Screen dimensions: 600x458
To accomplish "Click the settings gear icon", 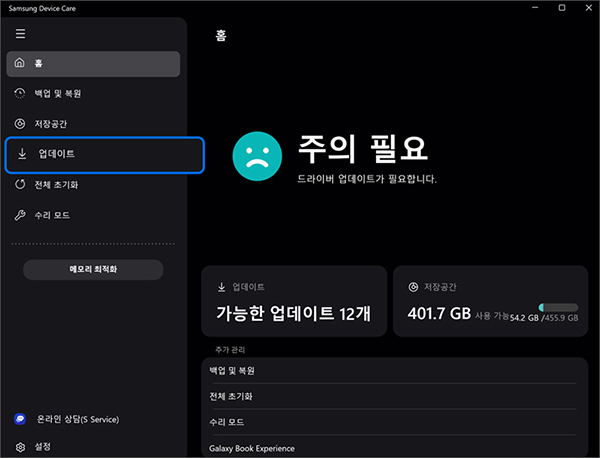I will [x=20, y=447].
